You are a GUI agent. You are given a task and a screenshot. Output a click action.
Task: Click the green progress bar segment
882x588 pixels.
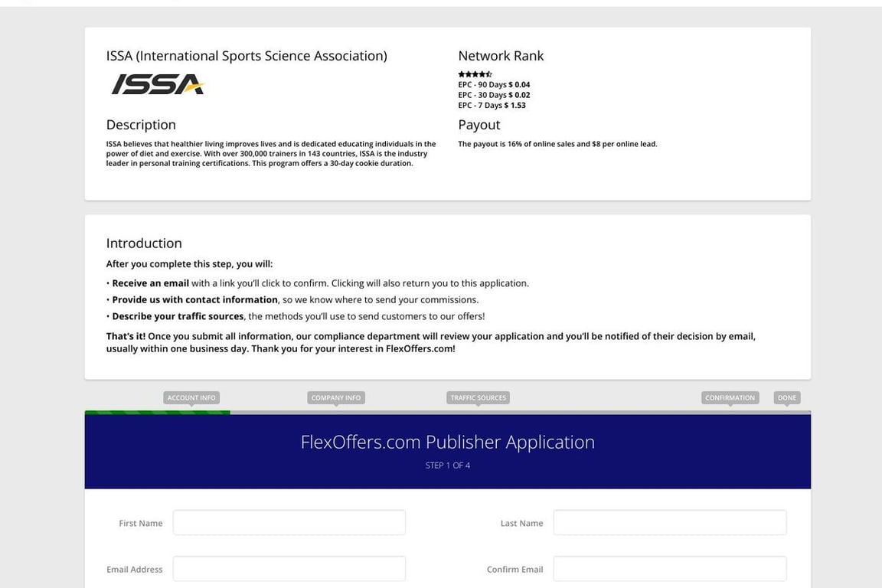pos(157,412)
